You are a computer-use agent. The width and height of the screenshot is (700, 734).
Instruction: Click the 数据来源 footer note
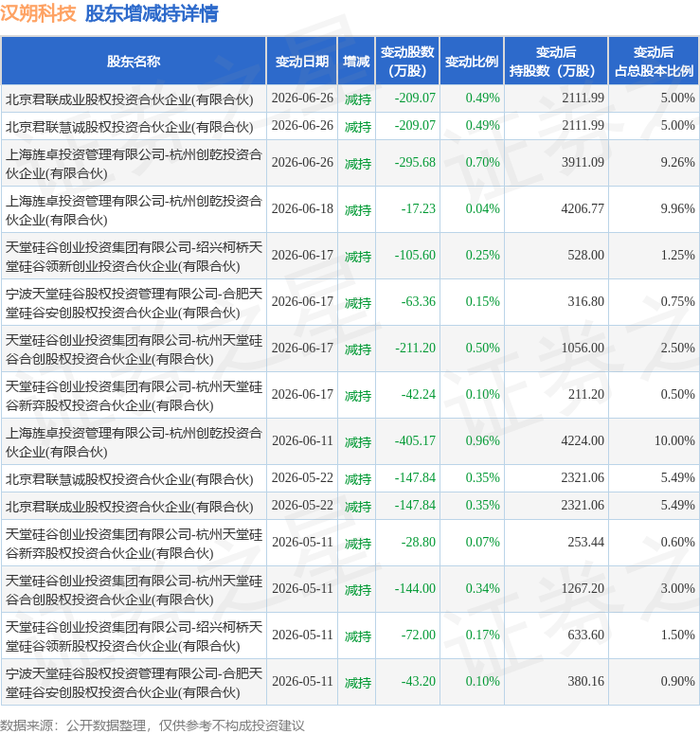[x=153, y=725]
